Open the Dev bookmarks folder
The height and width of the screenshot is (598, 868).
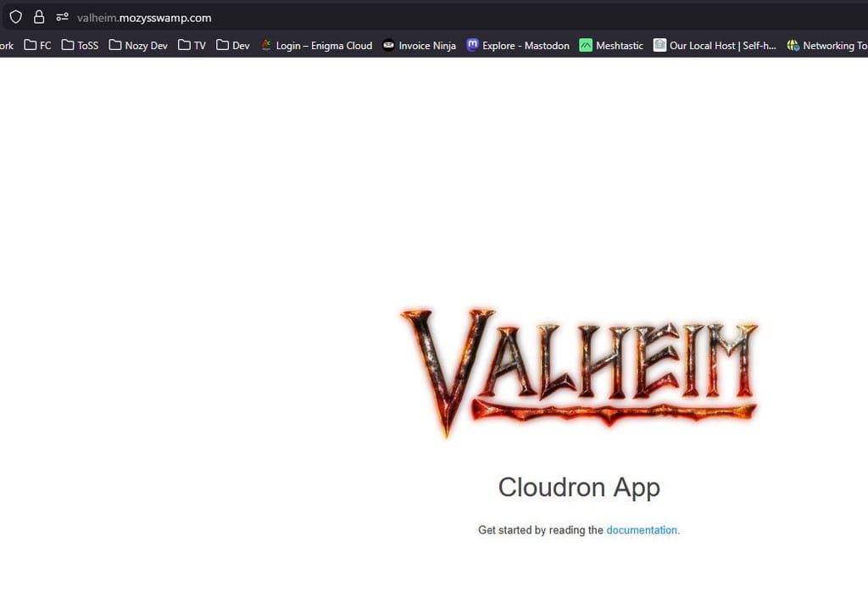click(233, 46)
